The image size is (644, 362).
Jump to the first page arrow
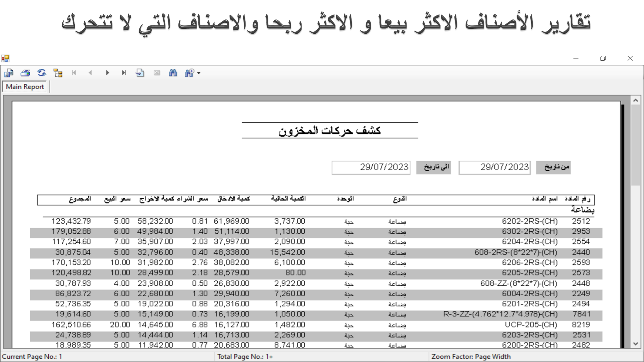pos(74,73)
